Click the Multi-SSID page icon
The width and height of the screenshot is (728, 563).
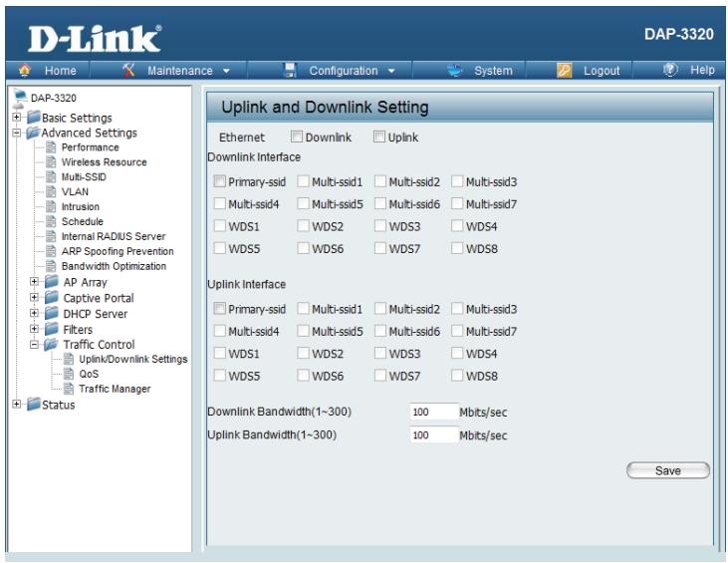pos(52,177)
